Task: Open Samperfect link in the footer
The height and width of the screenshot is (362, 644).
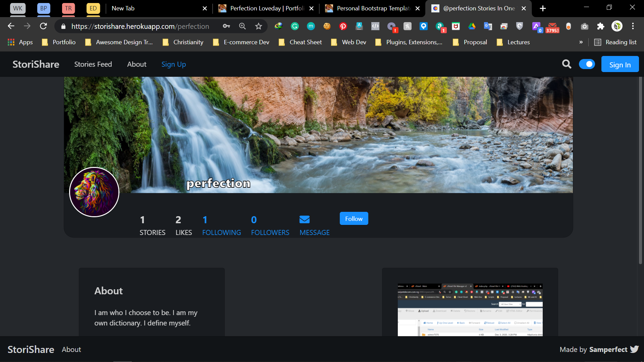Action: point(608,349)
